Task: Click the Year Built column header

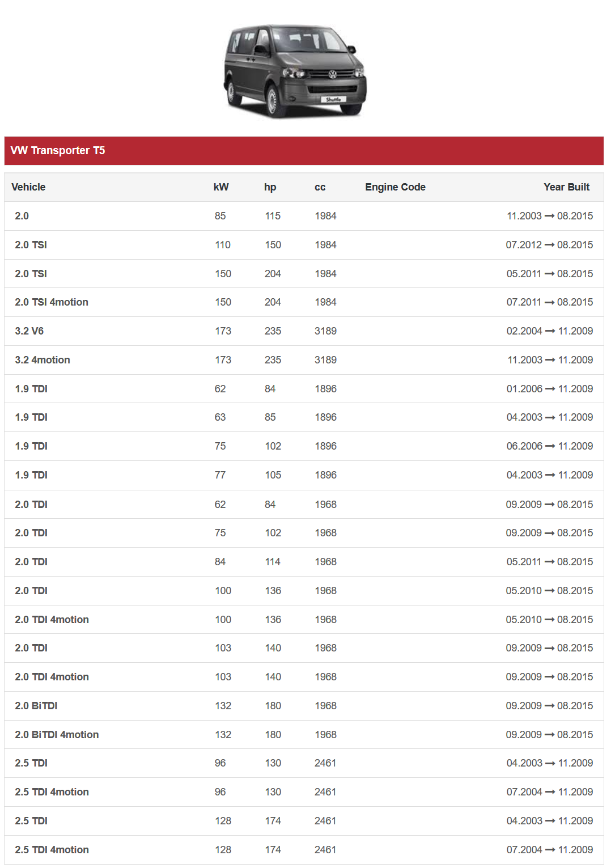Action: pyautogui.click(x=566, y=187)
